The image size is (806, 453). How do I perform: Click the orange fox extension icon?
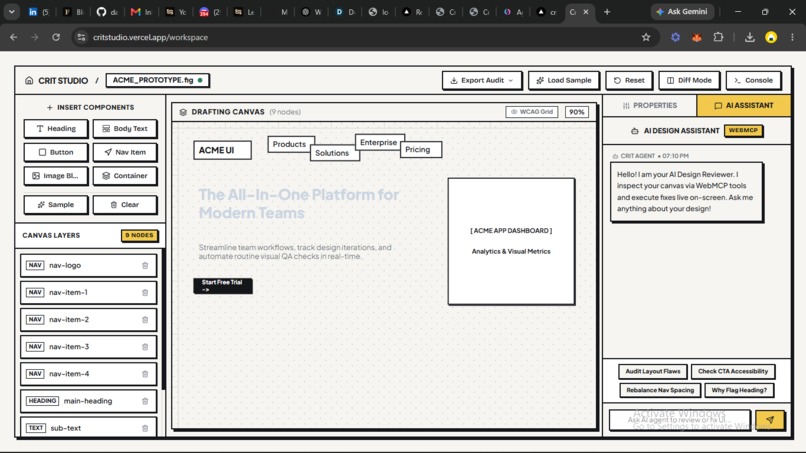697,37
